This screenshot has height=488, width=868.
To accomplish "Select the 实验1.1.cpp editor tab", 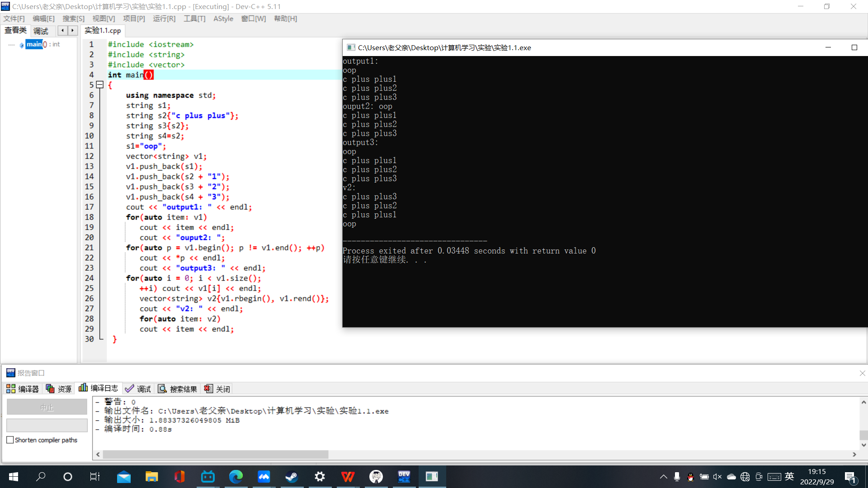I will tap(103, 31).
